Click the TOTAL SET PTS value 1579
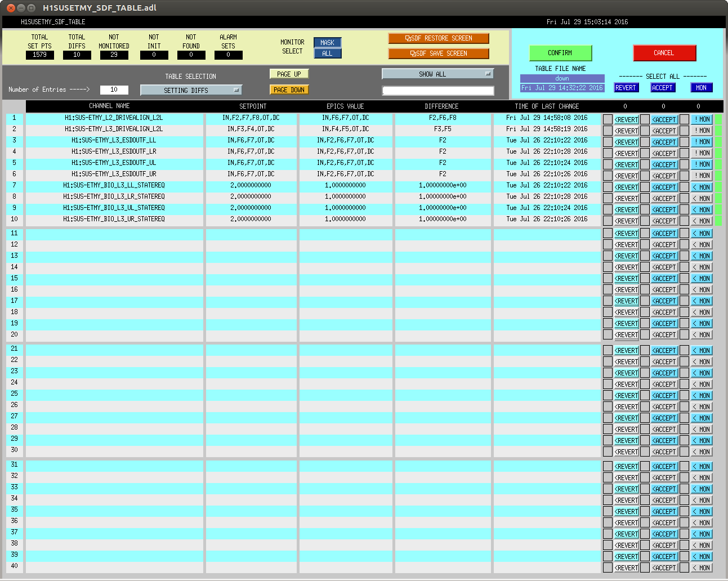This screenshot has height=581, width=728. pyautogui.click(x=40, y=55)
